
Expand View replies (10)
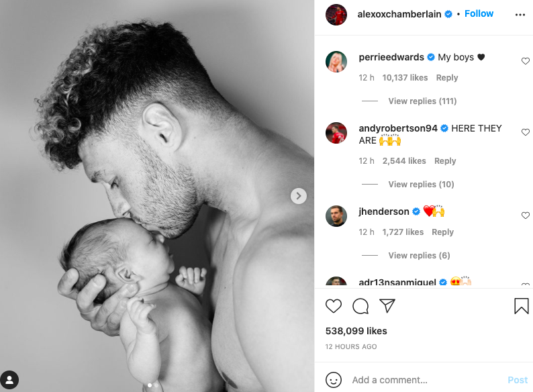point(421,185)
